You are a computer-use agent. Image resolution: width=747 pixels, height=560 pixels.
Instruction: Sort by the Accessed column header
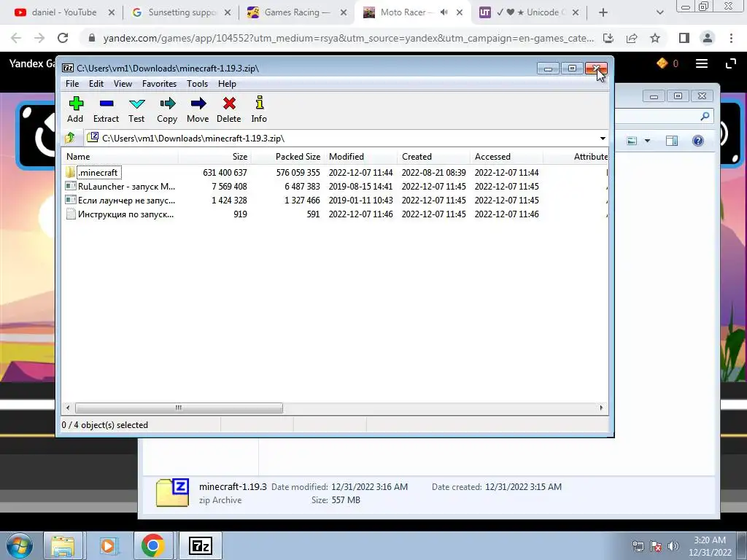pos(506,157)
